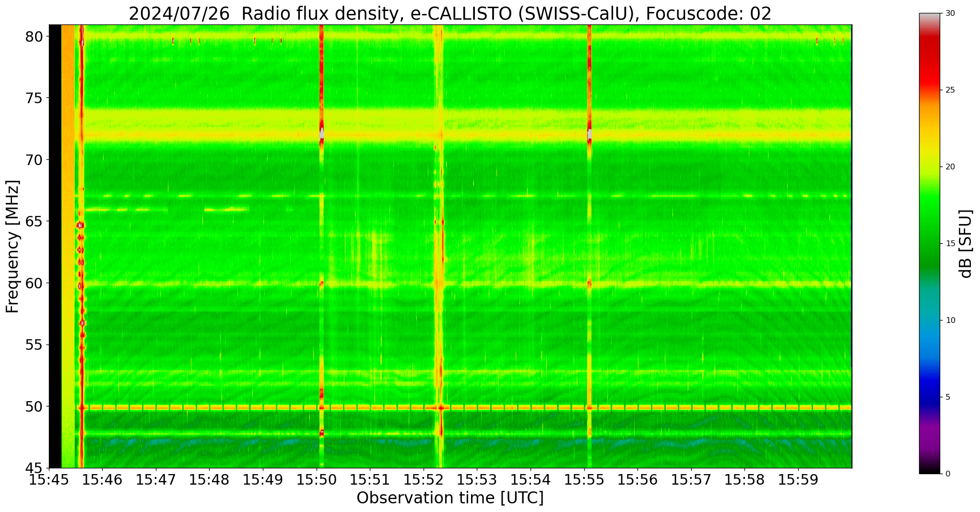Click the colorbar tick label 5

[948, 397]
